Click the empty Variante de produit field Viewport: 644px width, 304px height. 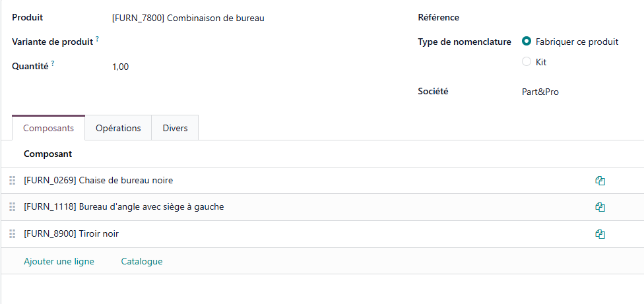coord(251,42)
